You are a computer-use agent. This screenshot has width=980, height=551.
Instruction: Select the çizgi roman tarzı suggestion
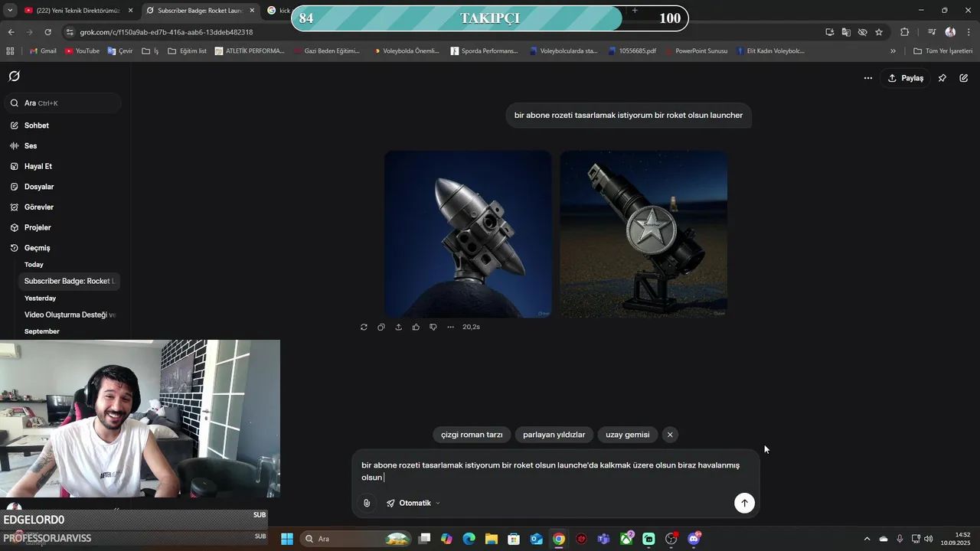472,435
